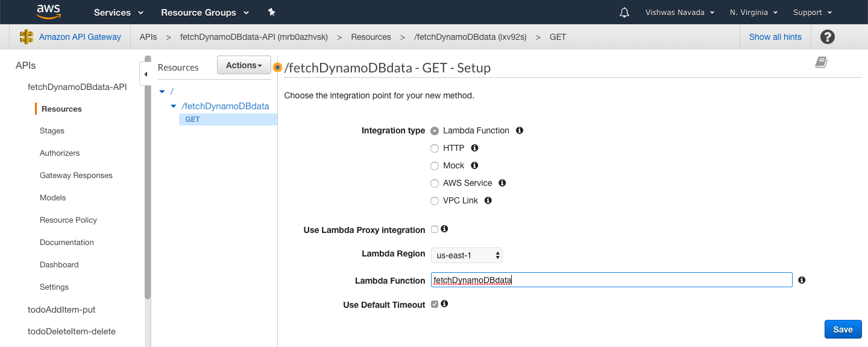Open Vishwas Navada account dropdown

(680, 12)
